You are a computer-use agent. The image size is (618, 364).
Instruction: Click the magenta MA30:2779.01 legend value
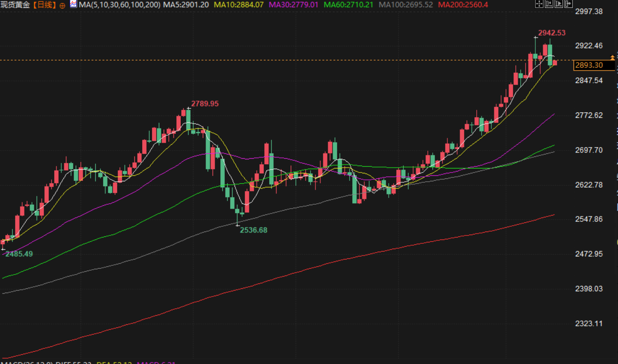point(294,5)
